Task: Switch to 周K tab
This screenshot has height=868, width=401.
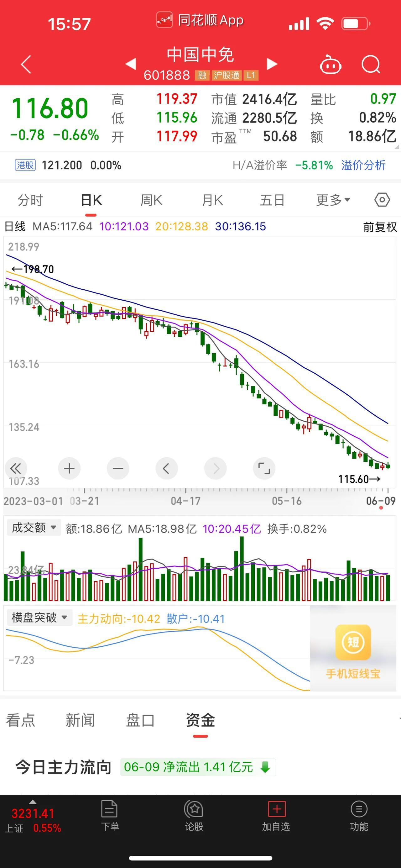Action: pyautogui.click(x=152, y=200)
